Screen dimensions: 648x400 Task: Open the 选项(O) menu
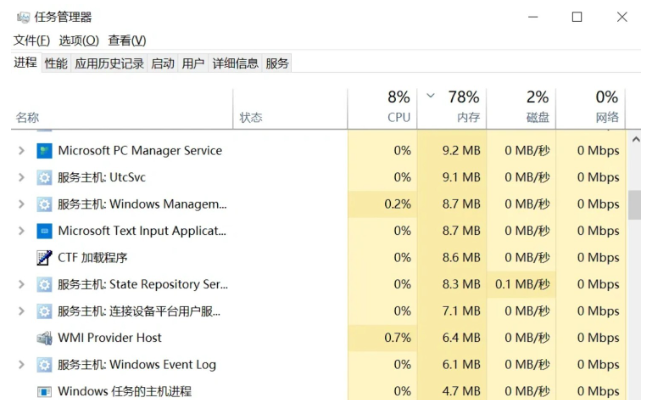79,40
